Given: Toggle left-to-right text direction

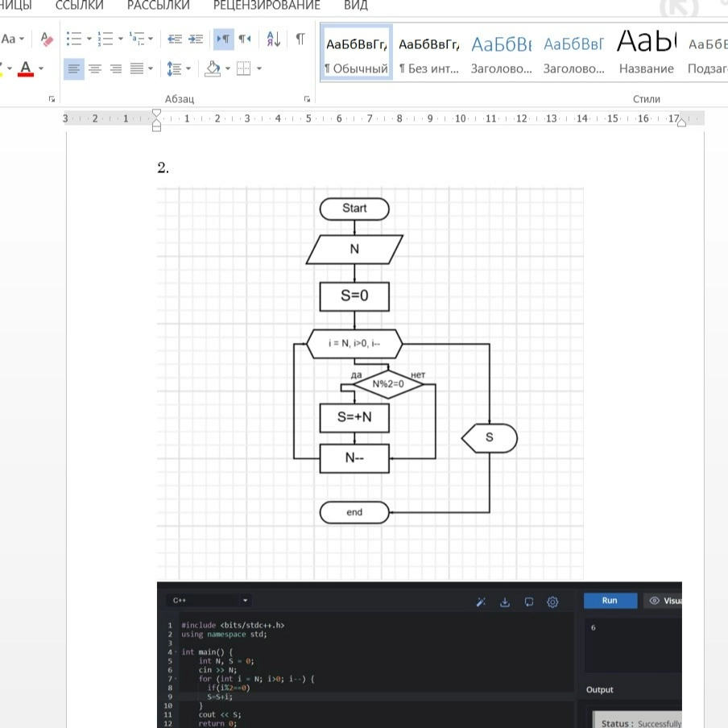Looking at the screenshot, I should 222,39.
